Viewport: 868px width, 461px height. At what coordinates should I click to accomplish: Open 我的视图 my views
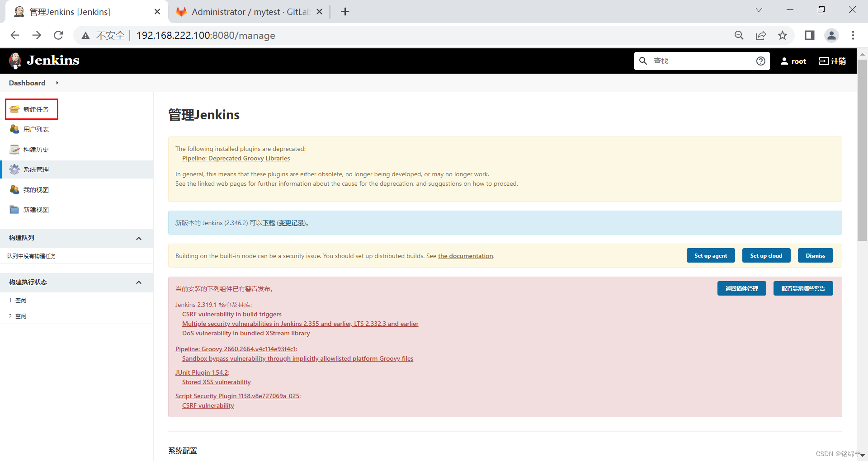coord(36,189)
